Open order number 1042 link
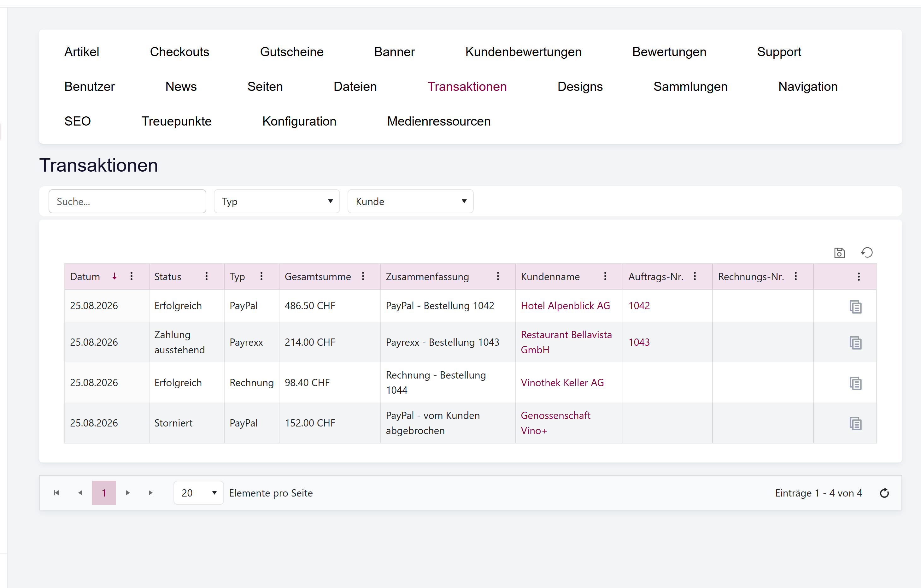This screenshot has width=921, height=588. tap(639, 306)
